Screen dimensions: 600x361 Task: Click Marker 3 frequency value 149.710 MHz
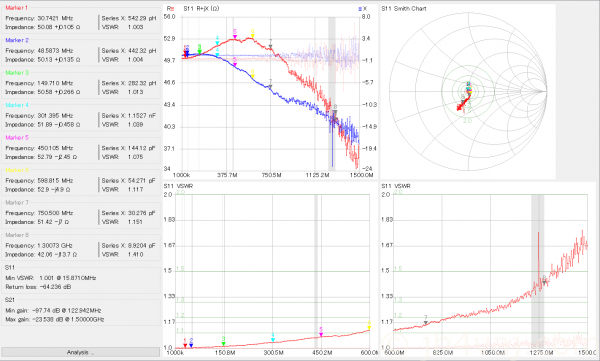(55, 83)
